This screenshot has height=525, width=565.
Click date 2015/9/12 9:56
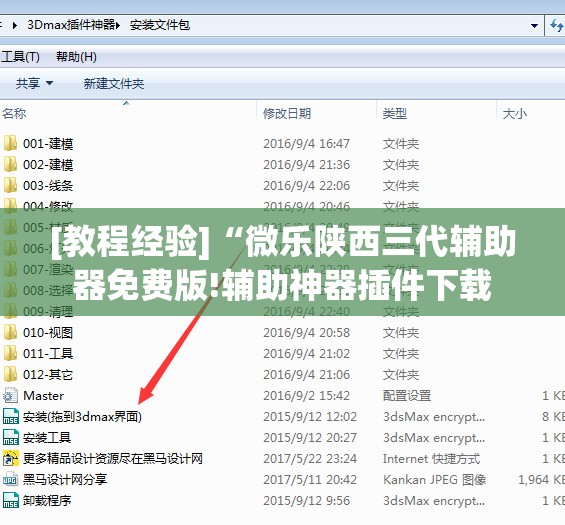tap(307, 500)
